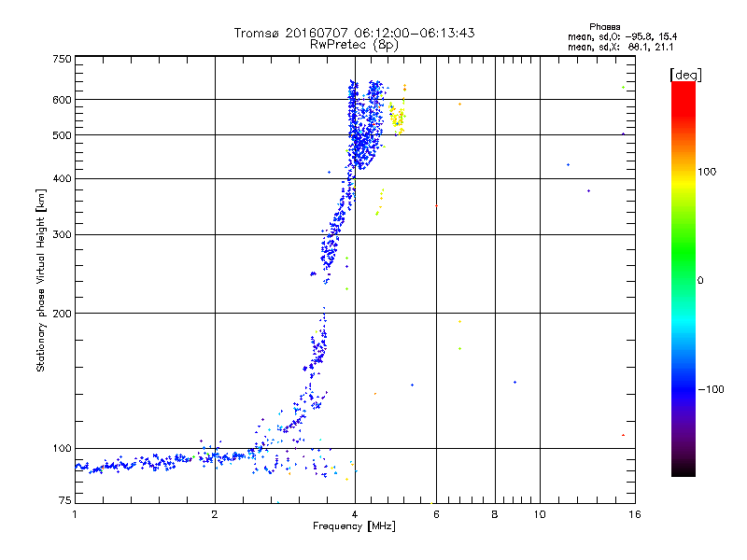Image resolution: width=747 pixels, height=560 pixels.
Task: Click the colorbar tick label "0"
Action: pos(700,281)
